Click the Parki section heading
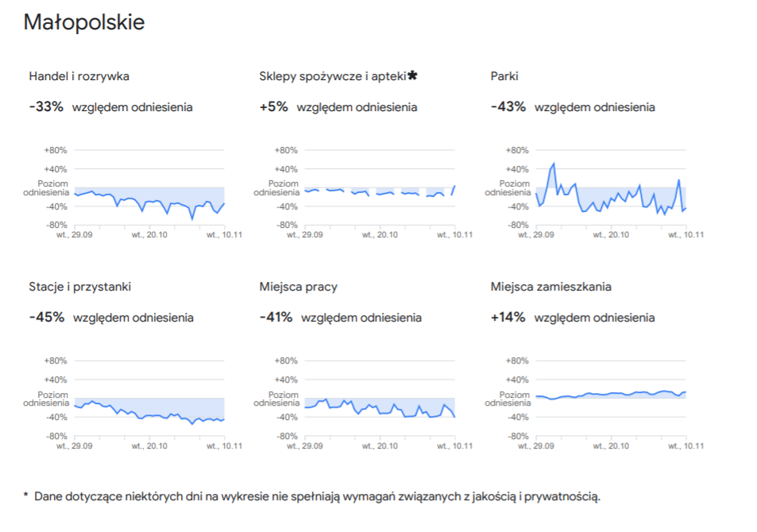This screenshot has height=532, width=757. [504, 76]
